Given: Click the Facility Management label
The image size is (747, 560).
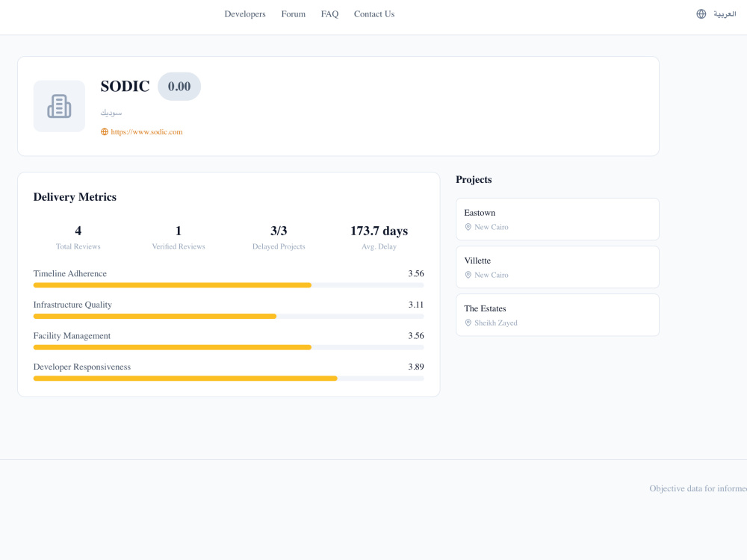Looking at the screenshot, I should (x=72, y=336).
